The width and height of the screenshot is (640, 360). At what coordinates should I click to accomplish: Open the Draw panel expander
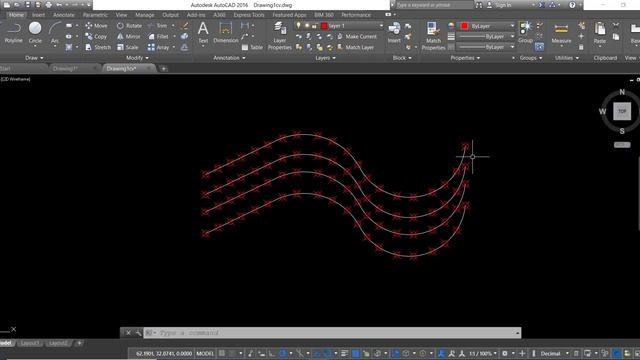[x=34, y=58]
